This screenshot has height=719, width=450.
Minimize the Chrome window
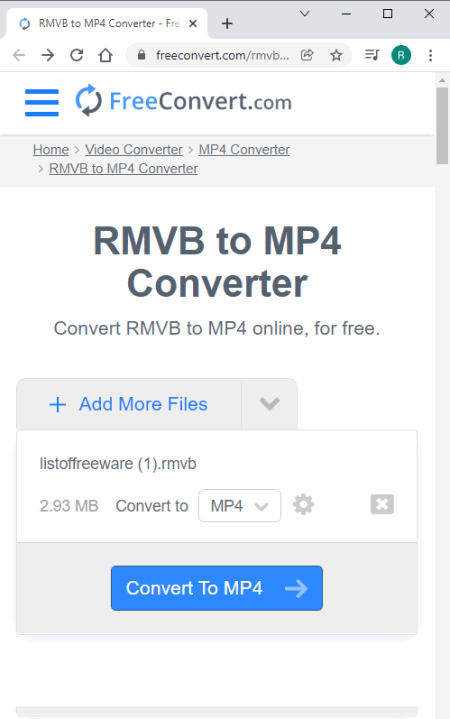click(346, 14)
